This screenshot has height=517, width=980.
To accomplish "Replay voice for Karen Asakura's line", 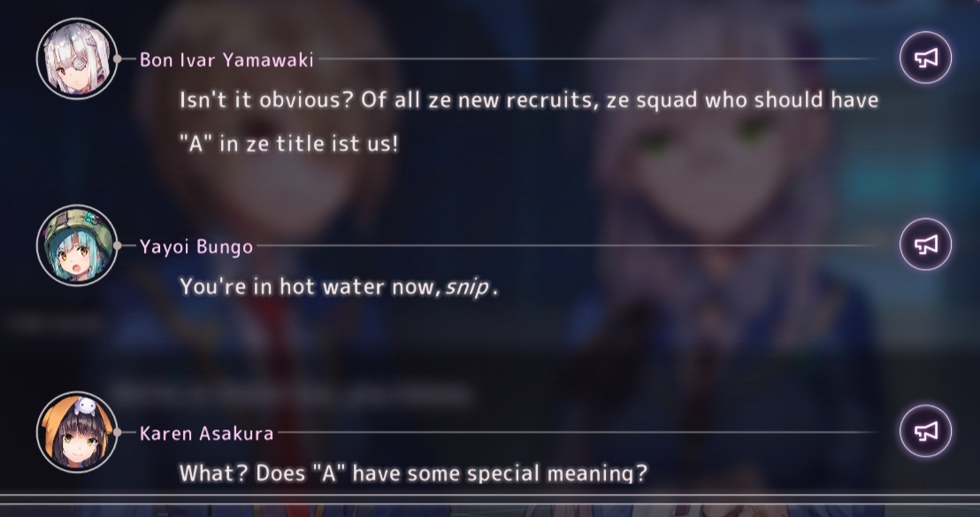I will click(x=926, y=430).
